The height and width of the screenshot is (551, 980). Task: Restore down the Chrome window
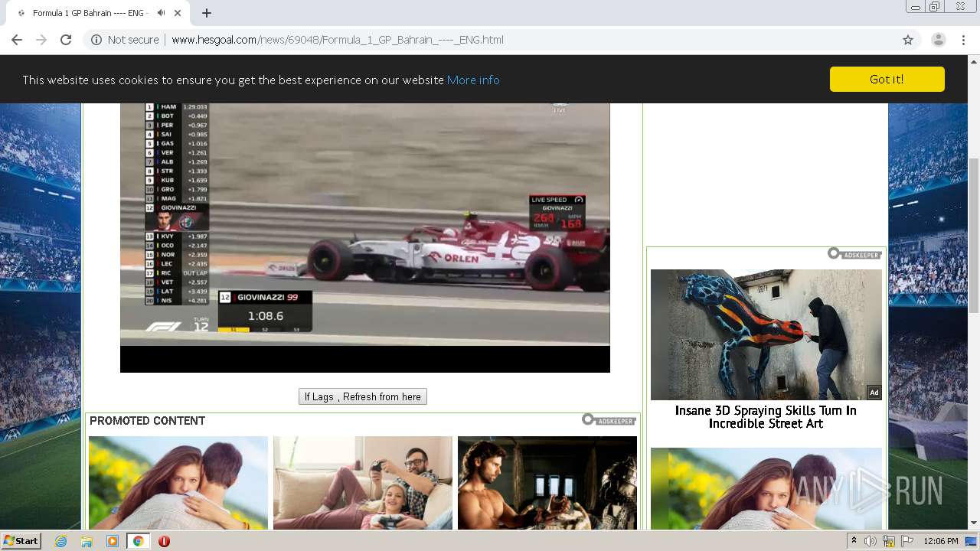(935, 7)
